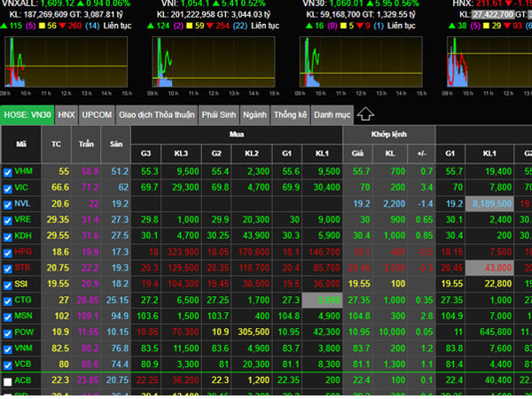
Task: Select the HOSE: VN30 tab
Action: (27, 115)
